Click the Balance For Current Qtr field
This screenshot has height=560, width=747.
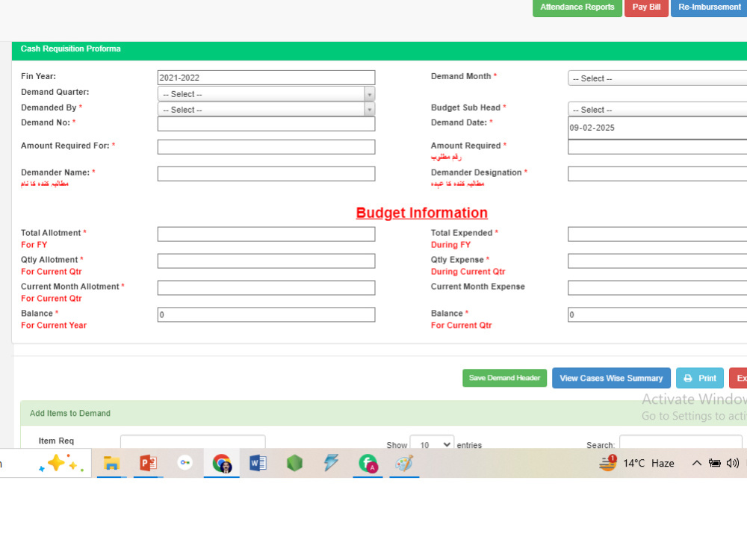[x=657, y=314]
